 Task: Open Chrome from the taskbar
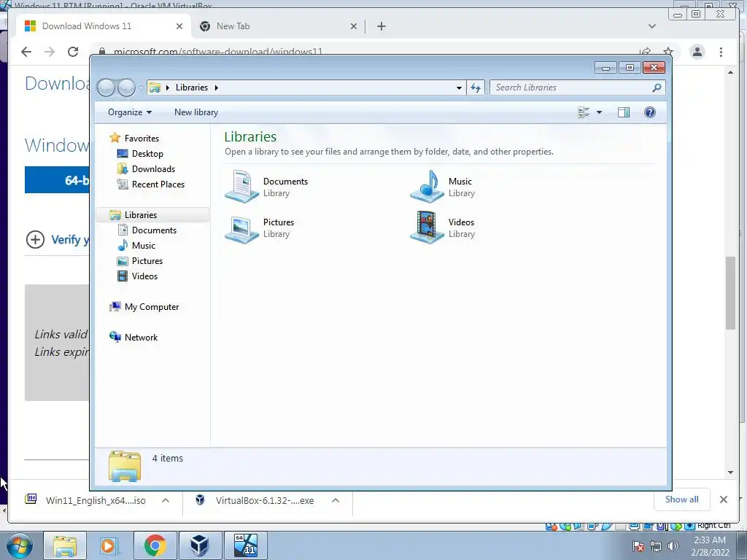(x=155, y=545)
